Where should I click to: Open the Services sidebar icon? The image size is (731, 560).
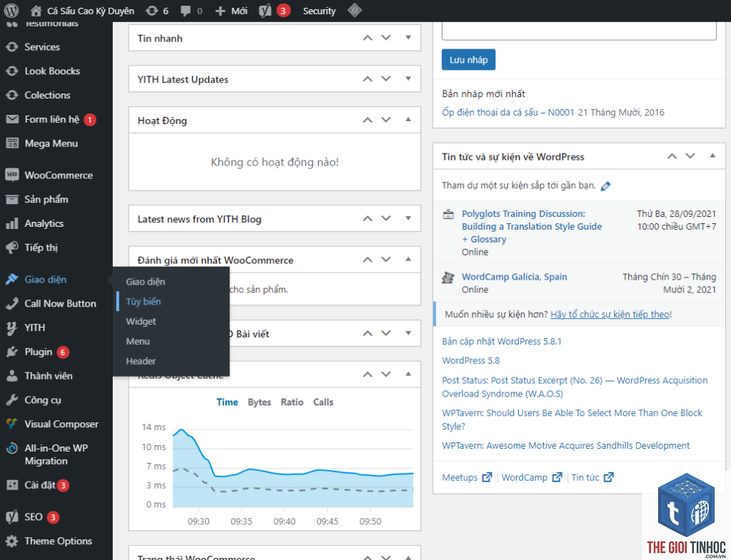click(x=12, y=47)
